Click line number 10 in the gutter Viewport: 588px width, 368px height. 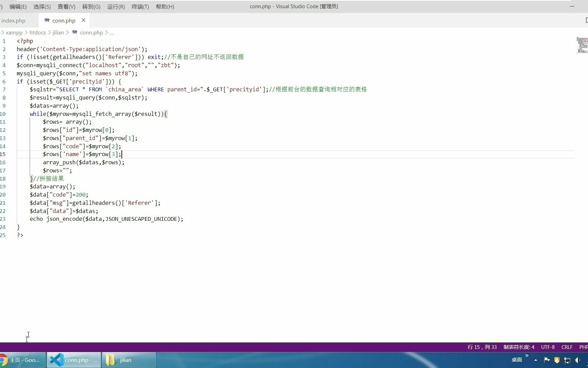3,114
